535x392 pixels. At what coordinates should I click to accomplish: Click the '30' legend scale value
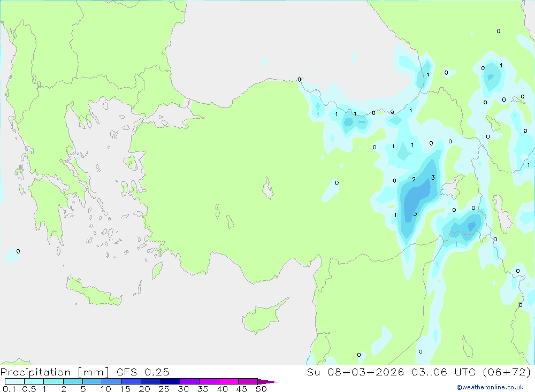pyautogui.click(x=183, y=389)
